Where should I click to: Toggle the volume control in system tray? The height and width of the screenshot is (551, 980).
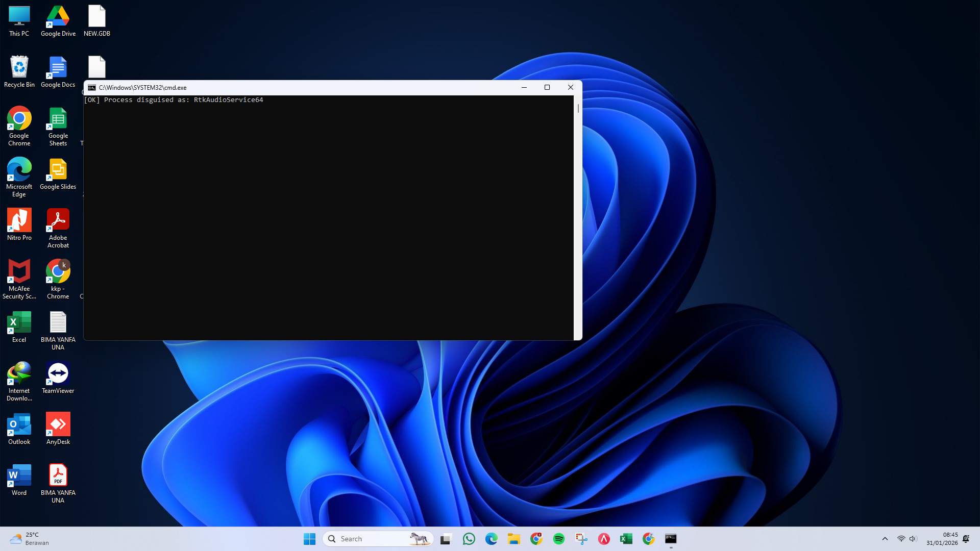point(912,538)
